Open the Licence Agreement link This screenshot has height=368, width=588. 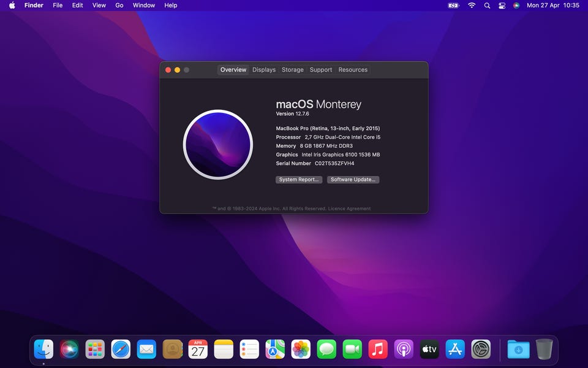pos(349,209)
